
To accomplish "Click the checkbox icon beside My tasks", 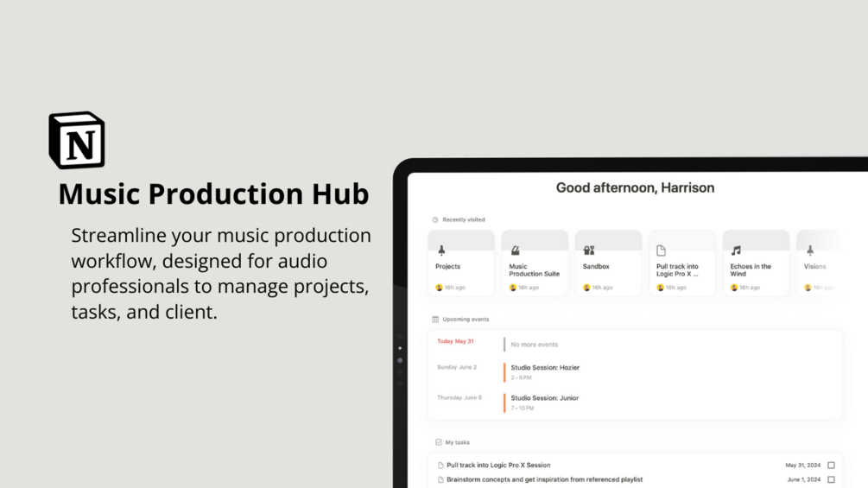I will pos(439,442).
